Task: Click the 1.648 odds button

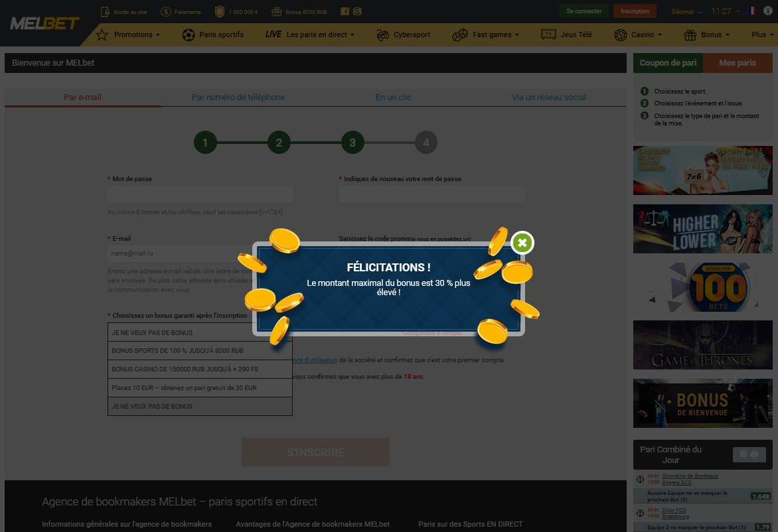Action: [761, 496]
